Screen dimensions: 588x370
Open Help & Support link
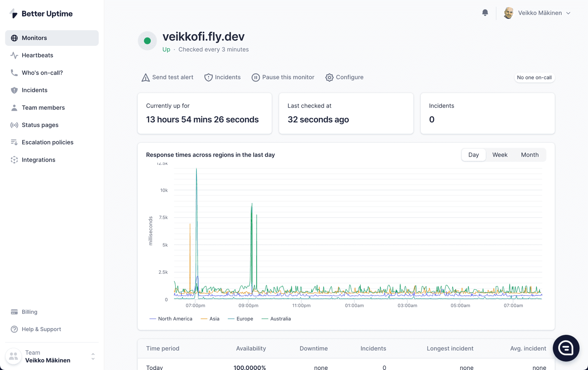click(x=41, y=329)
